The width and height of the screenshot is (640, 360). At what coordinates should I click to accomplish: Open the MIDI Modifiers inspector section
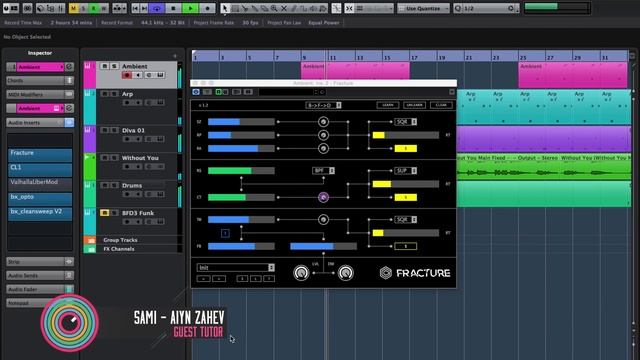tap(40, 94)
